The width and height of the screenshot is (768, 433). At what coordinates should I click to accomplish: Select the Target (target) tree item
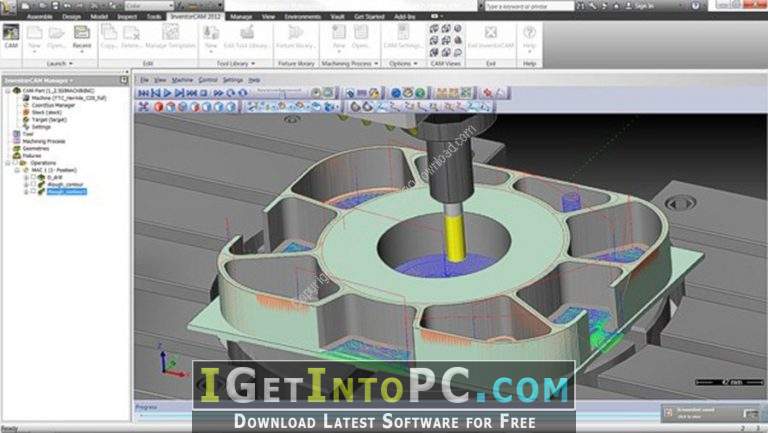click(x=49, y=120)
